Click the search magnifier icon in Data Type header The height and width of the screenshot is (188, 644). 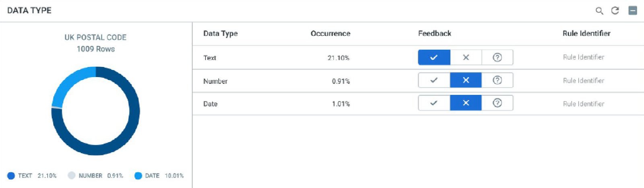click(x=599, y=11)
